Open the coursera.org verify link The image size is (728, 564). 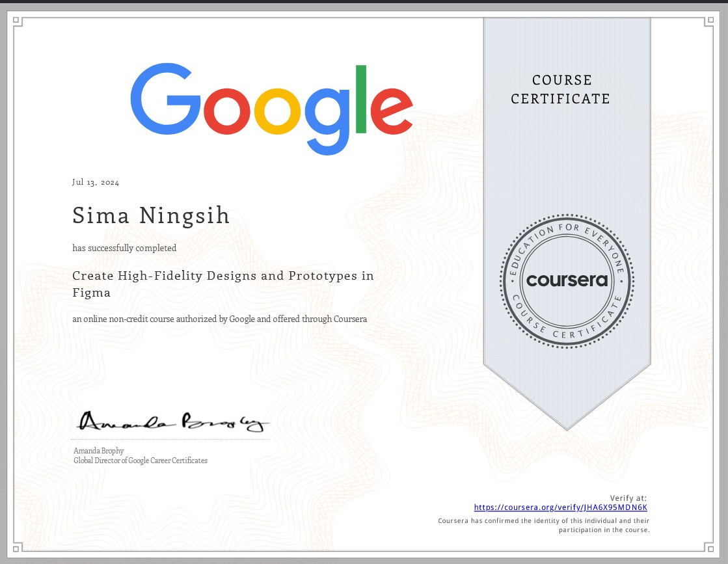(x=560, y=507)
